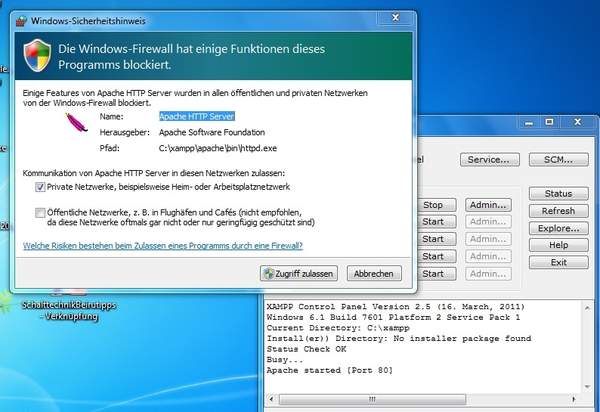600x412 pixels.
Task: Click Exit in XAMPP Control Panel
Action: point(558,262)
